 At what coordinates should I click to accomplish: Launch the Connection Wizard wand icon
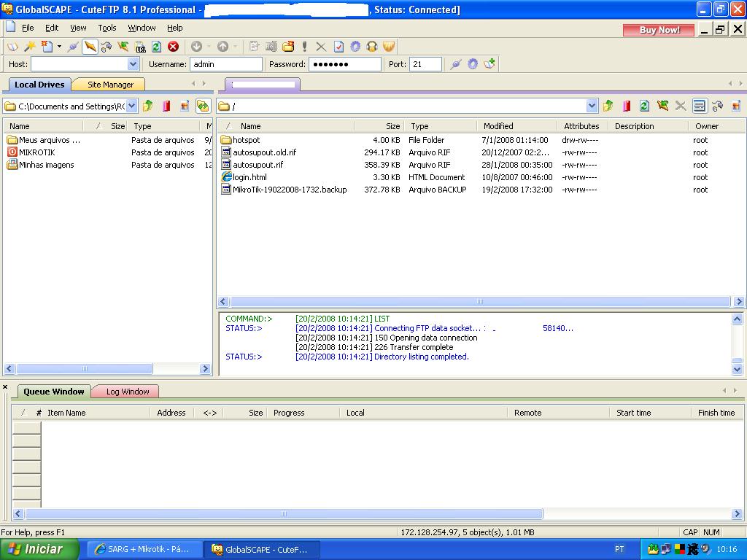click(x=29, y=46)
